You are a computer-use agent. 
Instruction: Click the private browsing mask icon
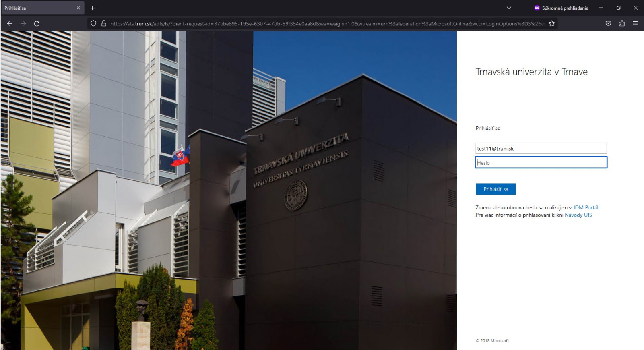click(x=537, y=8)
